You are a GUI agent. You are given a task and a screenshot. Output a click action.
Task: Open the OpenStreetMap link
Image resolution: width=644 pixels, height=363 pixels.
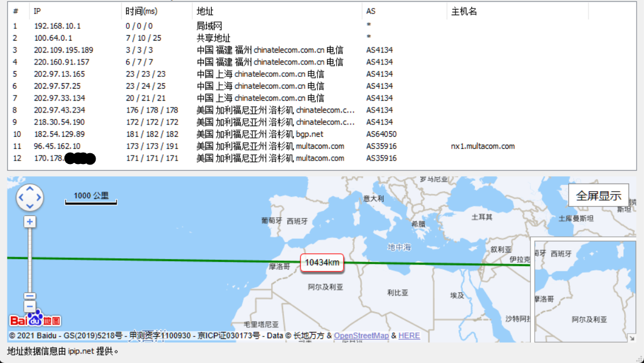click(361, 336)
